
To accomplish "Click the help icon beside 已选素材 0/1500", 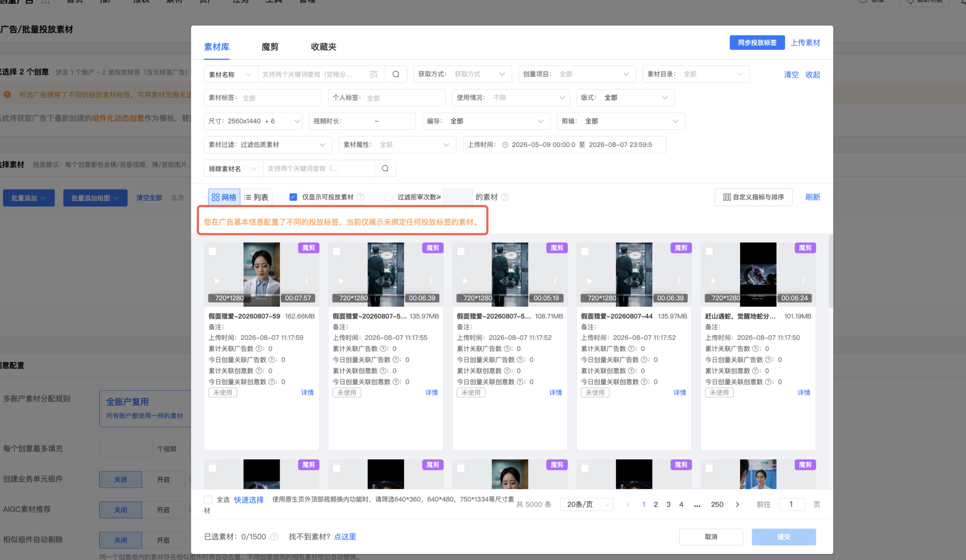I will [274, 536].
